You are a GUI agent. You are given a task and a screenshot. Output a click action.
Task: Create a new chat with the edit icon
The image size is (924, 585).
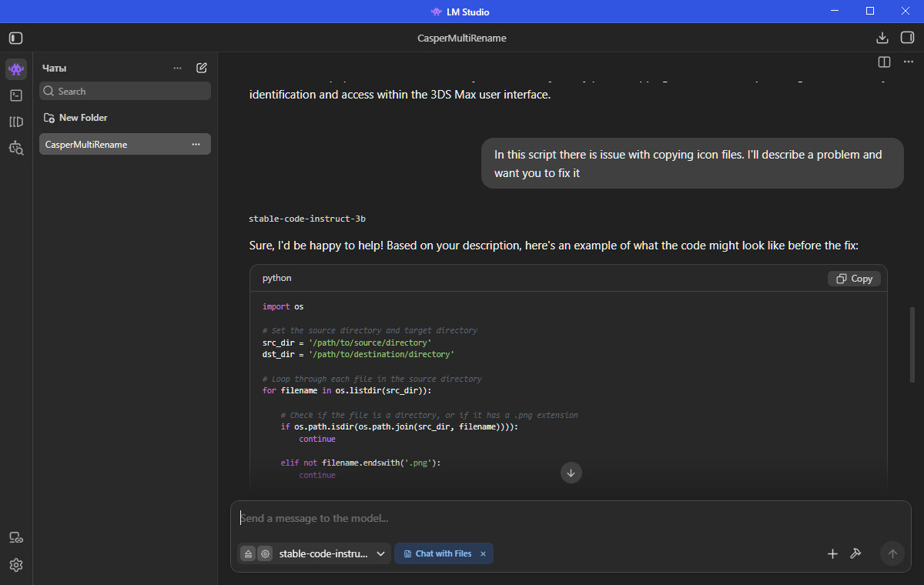click(x=202, y=68)
